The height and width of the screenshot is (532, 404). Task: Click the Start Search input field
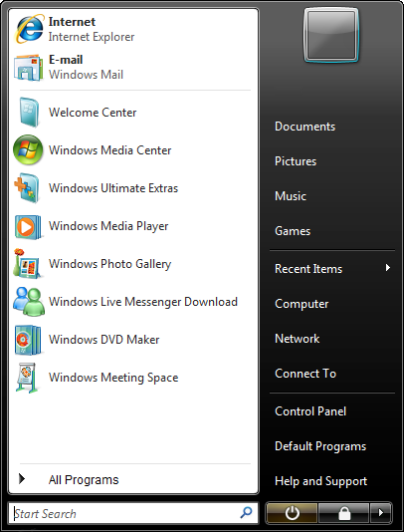pyautogui.click(x=133, y=513)
